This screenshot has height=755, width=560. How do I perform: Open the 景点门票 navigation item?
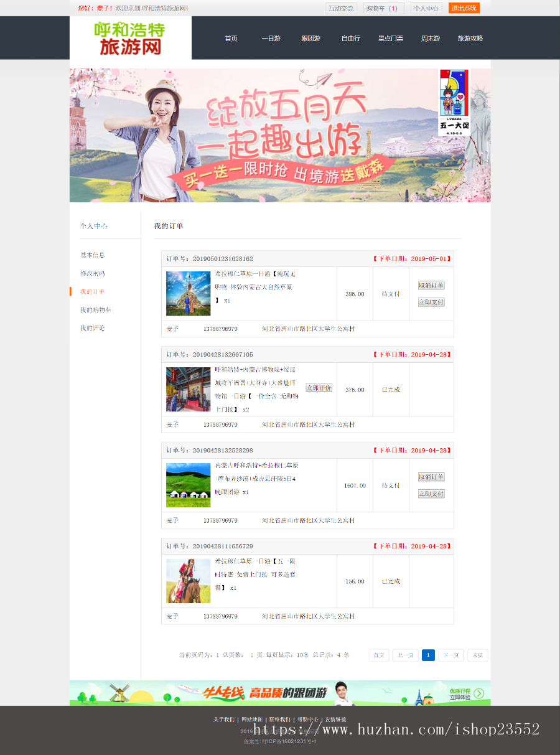[390, 38]
